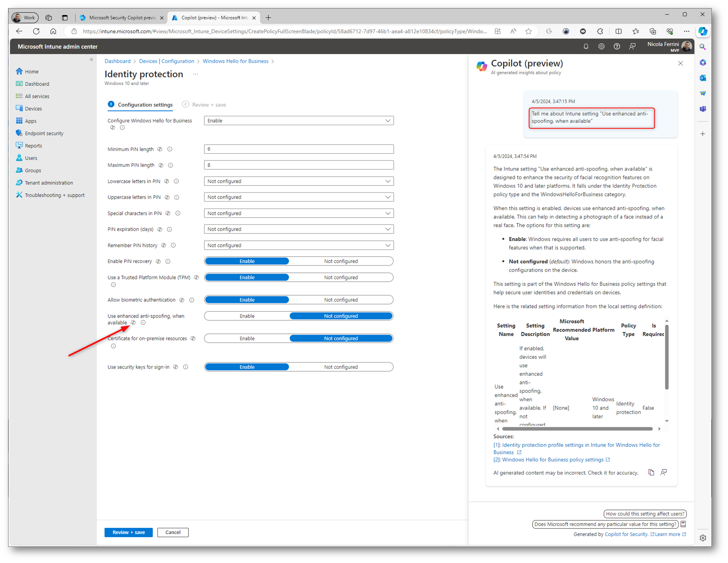728x563 pixels.
Task: Open Intune settings gear in header
Action: (601, 46)
